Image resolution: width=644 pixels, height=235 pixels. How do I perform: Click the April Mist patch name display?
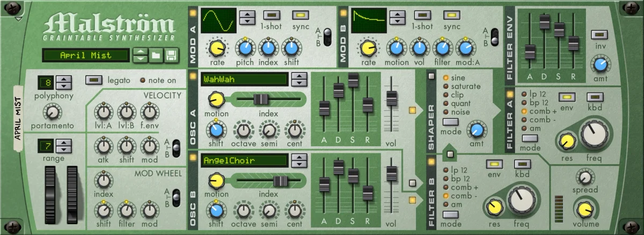[x=86, y=55]
